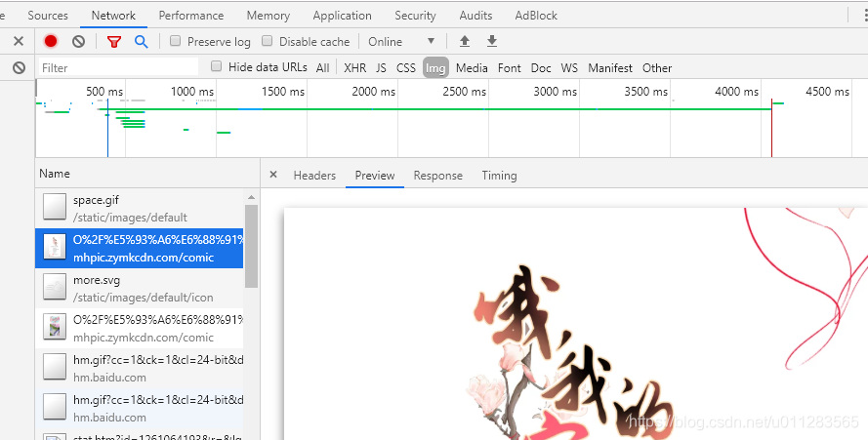Viewport: 868px width, 440px height.
Task: Click the Name column header
Action: 147,174
